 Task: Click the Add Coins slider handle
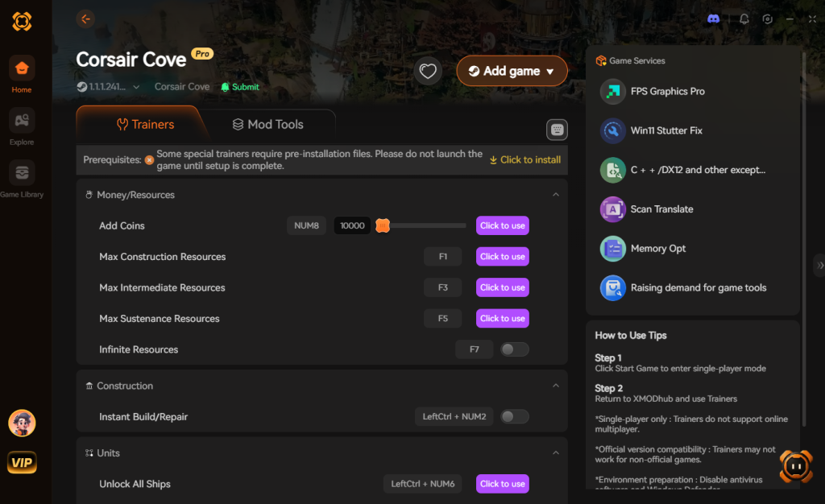pyautogui.click(x=383, y=225)
